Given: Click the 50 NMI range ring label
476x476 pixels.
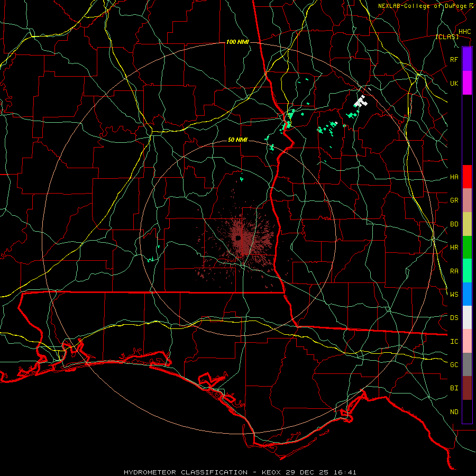Looking at the screenshot, I should click(237, 140).
